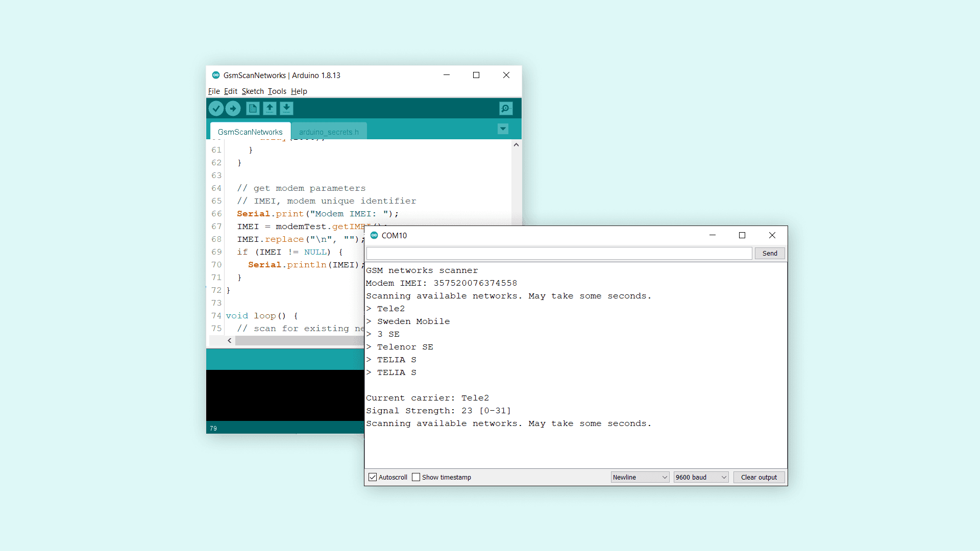This screenshot has width=980, height=551.
Task: Open the Tools menu
Action: (x=277, y=91)
